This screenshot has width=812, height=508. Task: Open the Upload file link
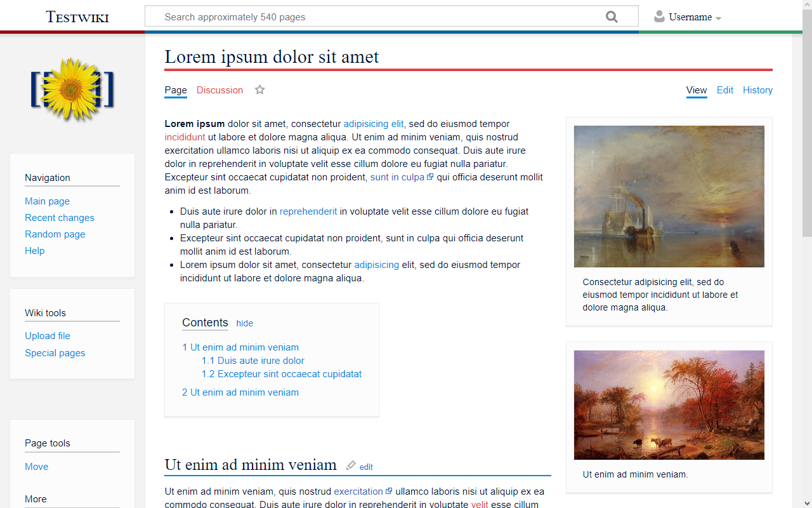tap(48, 336)
